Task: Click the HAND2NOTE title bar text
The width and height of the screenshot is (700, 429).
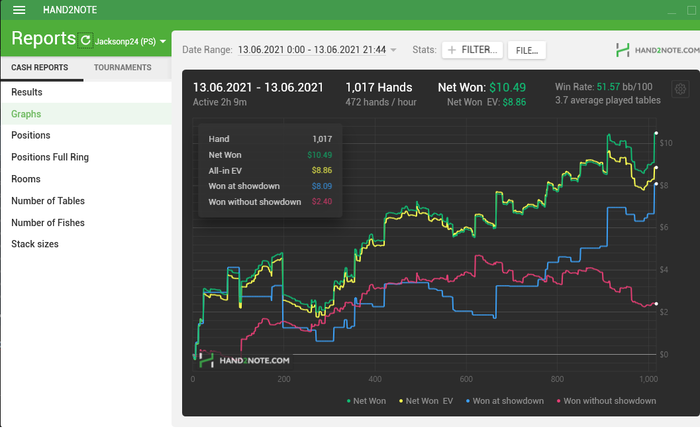Action: click(x=70, y=10)
